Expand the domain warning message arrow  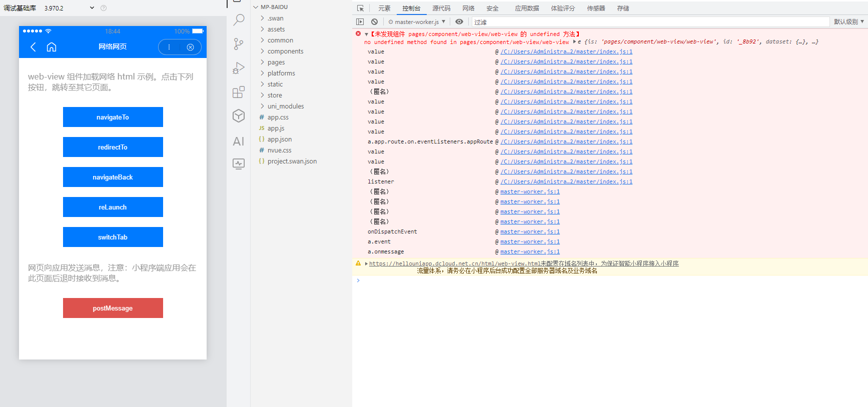tap(366, 263)
